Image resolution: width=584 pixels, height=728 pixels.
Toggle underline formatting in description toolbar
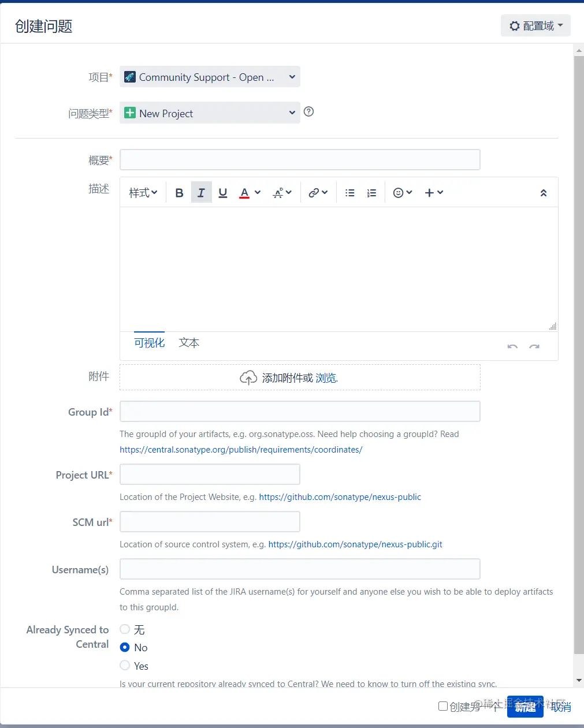pos(223,193)
